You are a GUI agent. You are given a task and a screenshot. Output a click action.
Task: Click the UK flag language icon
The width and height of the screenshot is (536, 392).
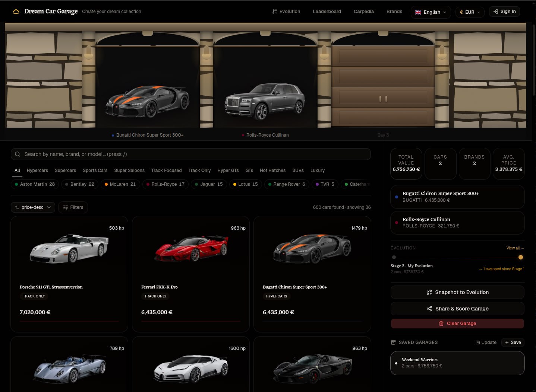tap(418, 12)
